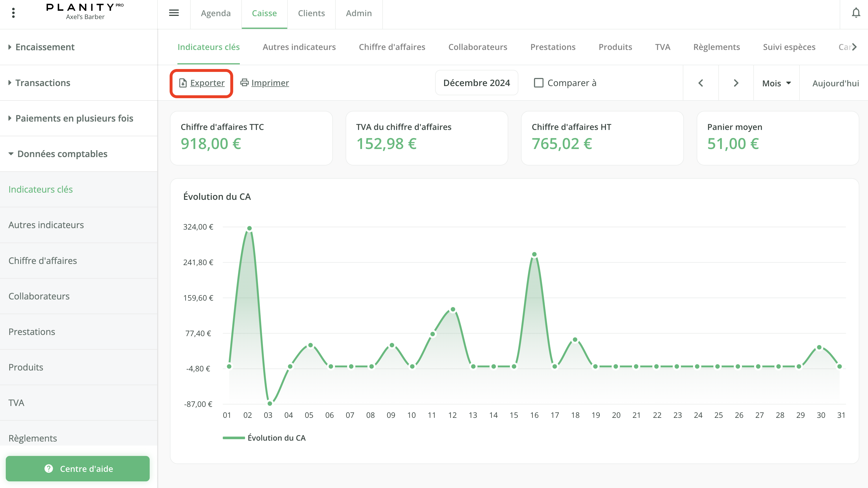Switch to the Agenda tab
The image size is (868, 488).
coord(216,13)
